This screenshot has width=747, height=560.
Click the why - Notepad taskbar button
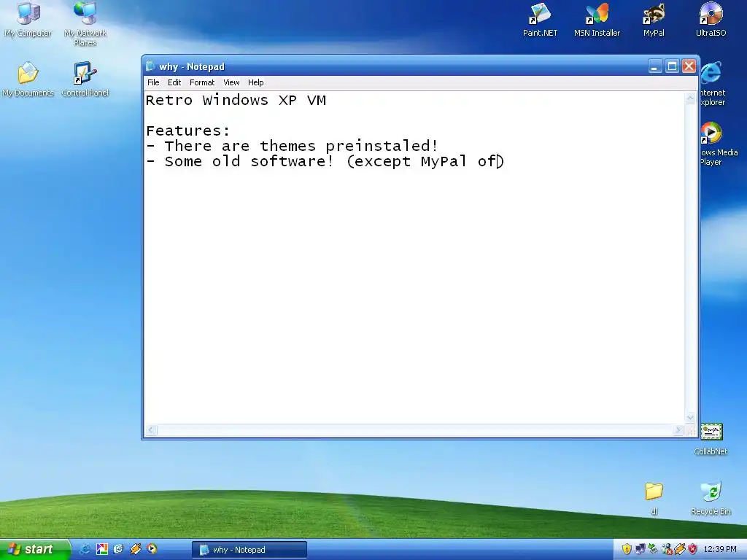249,550
